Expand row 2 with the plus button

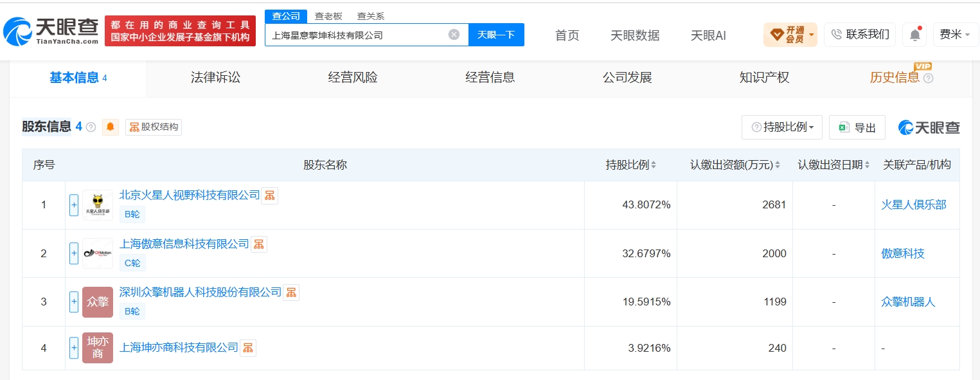point(74,253)
